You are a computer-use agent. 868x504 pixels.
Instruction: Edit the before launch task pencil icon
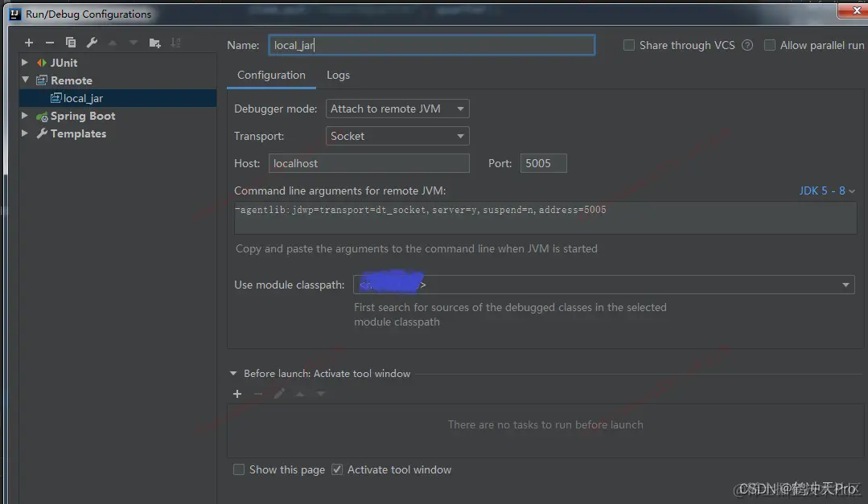pyautogui.click(x=279, y=394)
